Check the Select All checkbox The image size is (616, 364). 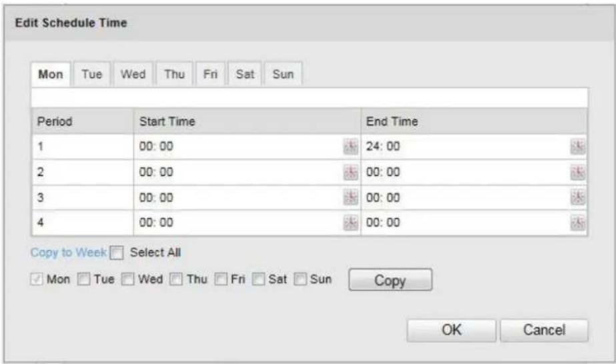click(117, 253)
